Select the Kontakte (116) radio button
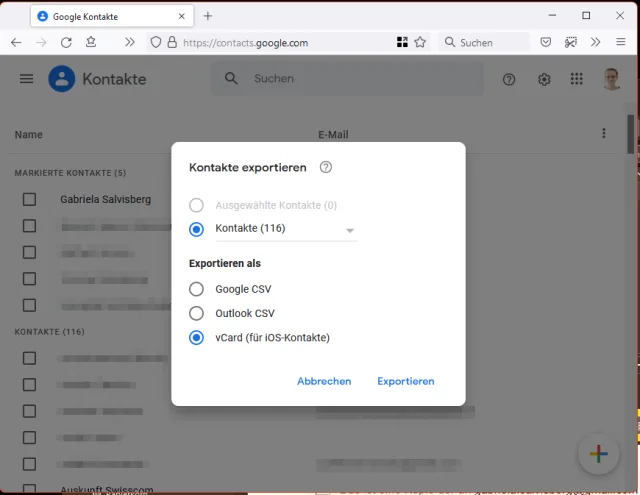 [196, 229]
